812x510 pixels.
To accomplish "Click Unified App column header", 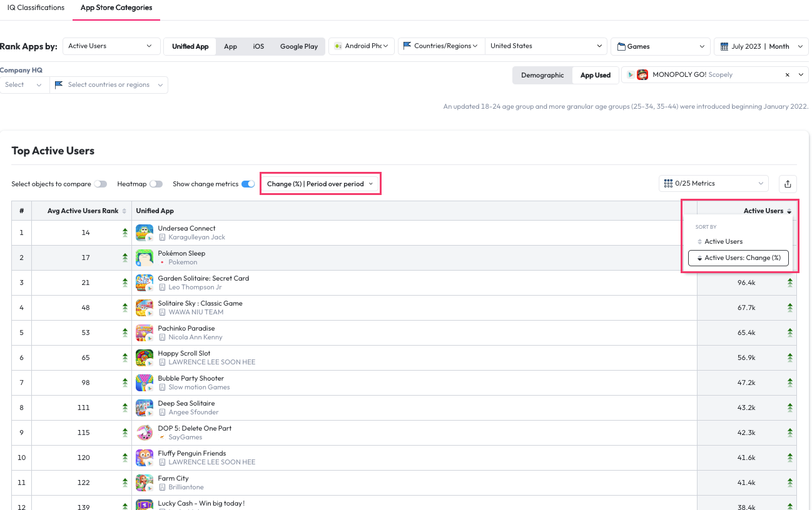I will click(x=155, y=211).
